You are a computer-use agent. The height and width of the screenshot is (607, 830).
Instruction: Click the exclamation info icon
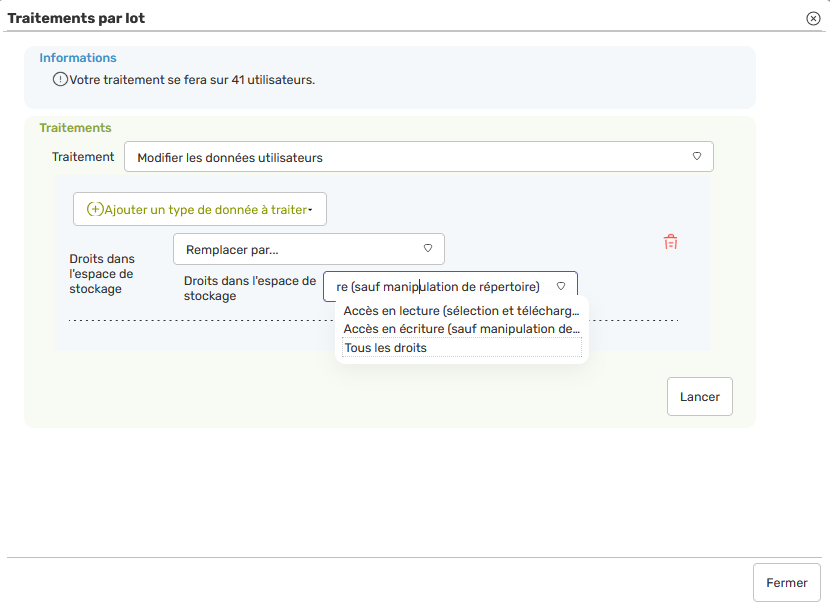(x=60, y=79)
